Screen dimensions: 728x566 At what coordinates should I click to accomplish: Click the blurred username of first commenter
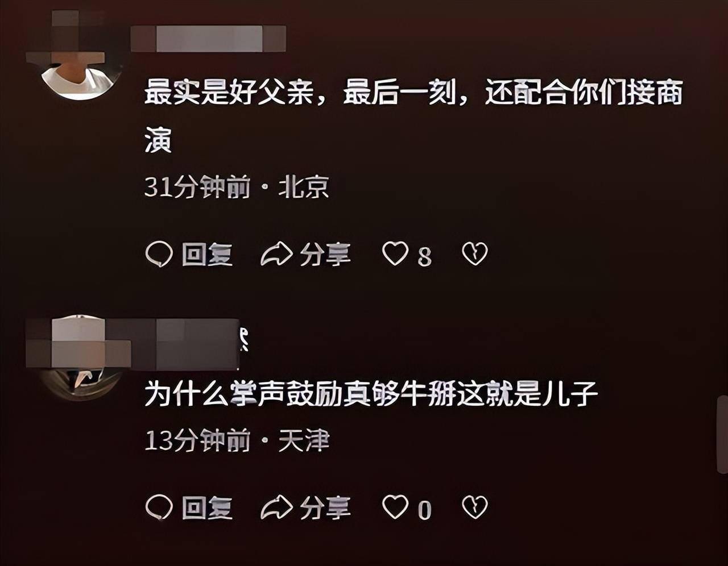point(208,39)
